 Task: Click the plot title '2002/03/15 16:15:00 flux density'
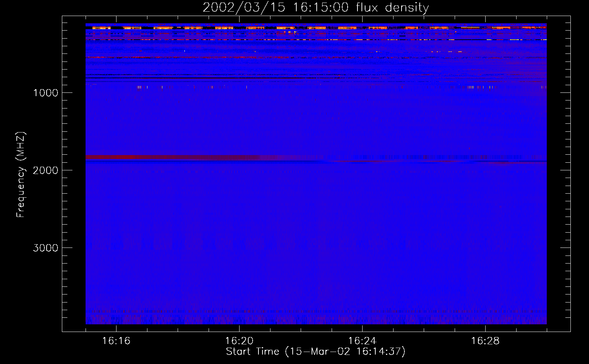pyautogui.click(x=316, y=8)
